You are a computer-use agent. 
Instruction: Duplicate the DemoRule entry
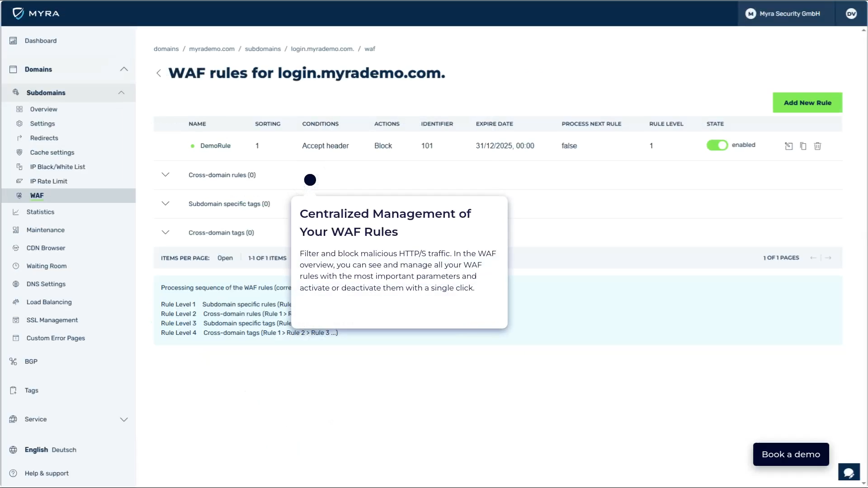click(x=803, y=146)
